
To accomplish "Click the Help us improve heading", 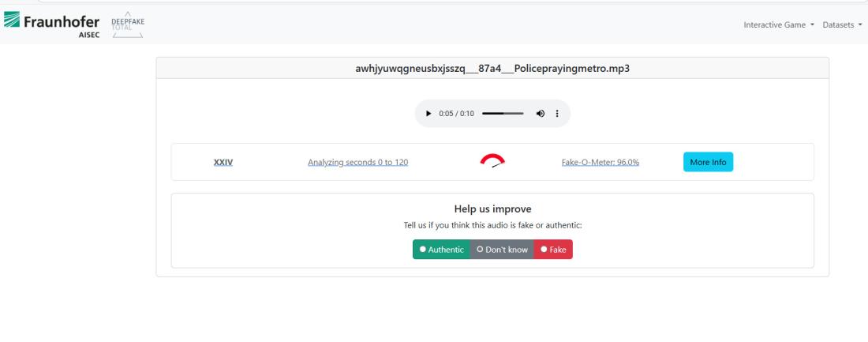I will 492,209.
